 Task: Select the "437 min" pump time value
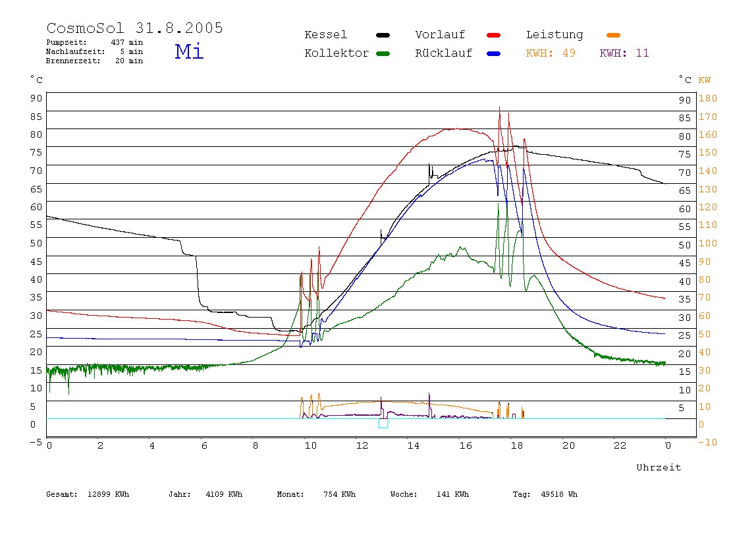(127, 42)
